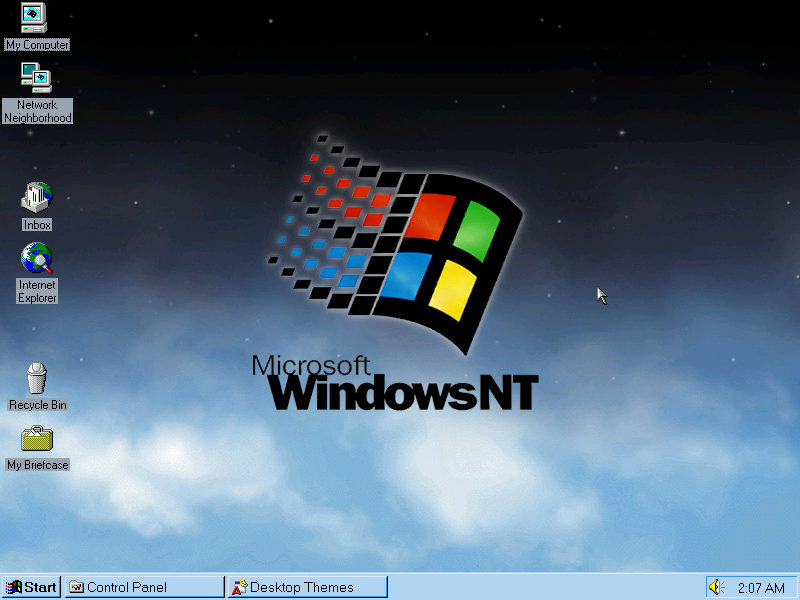Select the Internet Explorer label text

[x=36, y=291]
